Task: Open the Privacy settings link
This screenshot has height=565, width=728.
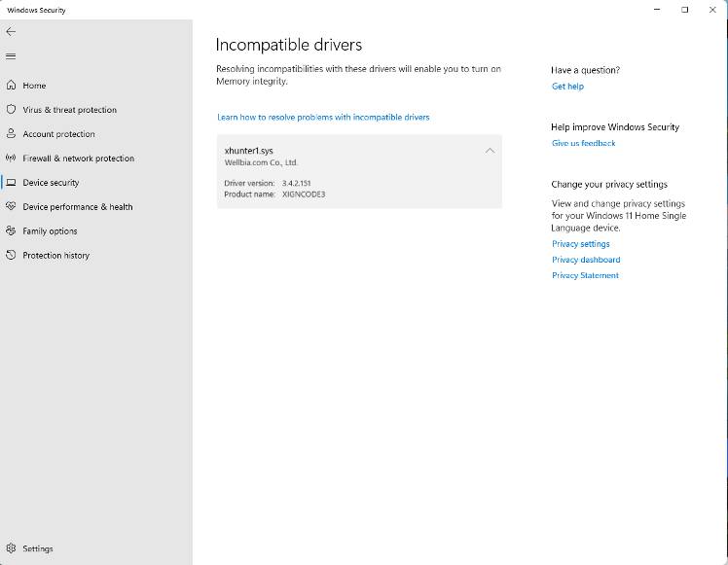Action: point(580,244)
